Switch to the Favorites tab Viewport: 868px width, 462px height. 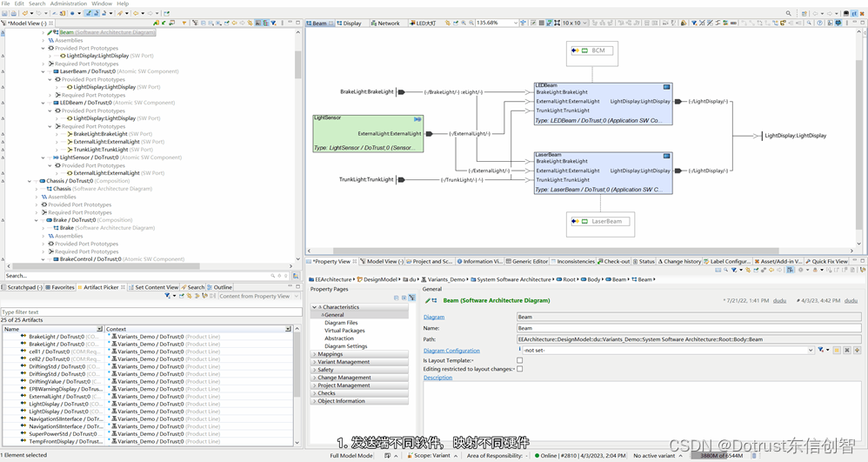(x=60, y=287)
